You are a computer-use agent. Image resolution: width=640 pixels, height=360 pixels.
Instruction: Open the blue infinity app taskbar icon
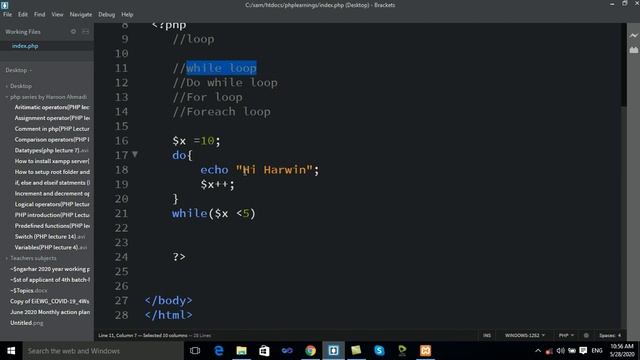click(x=287, y=351)
